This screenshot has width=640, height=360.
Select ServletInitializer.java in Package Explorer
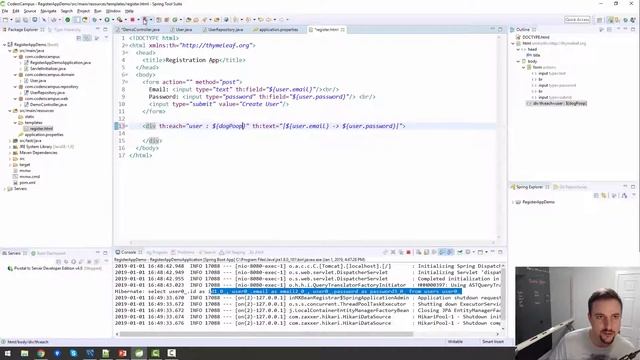[x=45, y=69]
